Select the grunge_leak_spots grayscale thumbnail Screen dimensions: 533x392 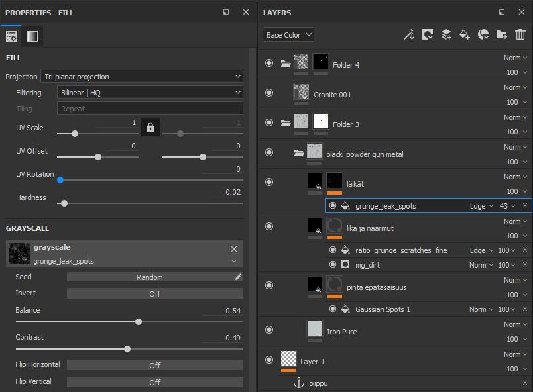coord(19,253)
